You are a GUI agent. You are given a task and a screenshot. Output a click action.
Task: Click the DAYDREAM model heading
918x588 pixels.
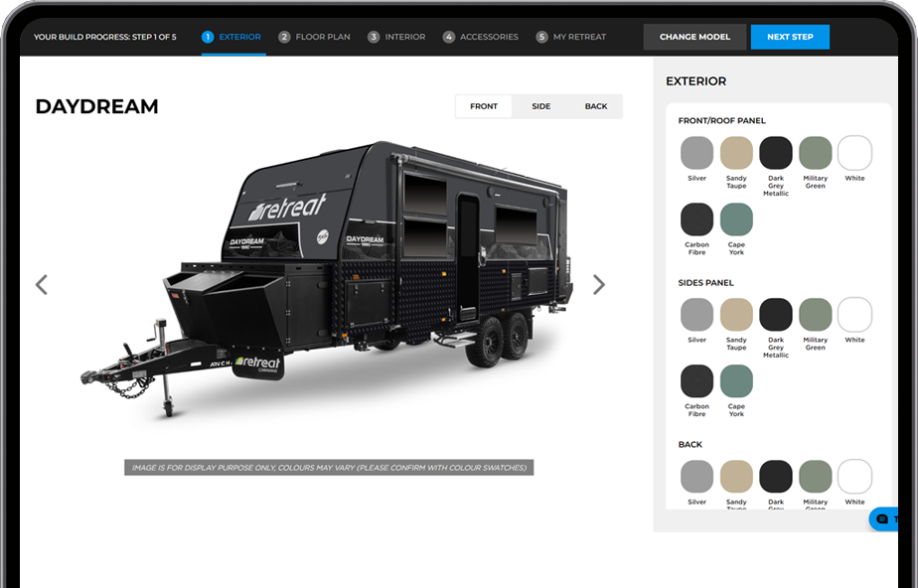(96, 106)
